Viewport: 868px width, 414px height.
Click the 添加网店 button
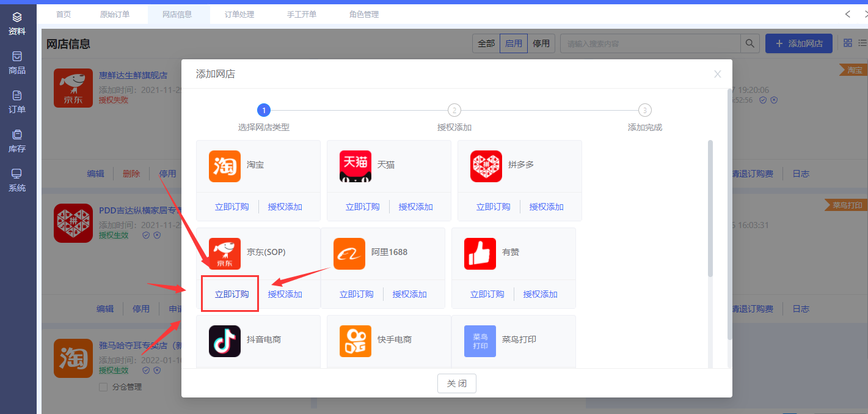799,43
